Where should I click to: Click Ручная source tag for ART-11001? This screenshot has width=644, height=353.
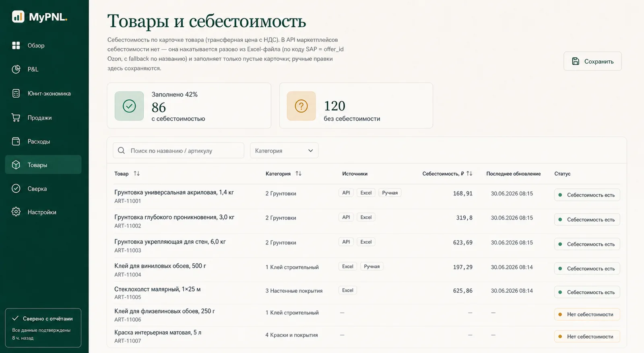click(x=390, y=193)
